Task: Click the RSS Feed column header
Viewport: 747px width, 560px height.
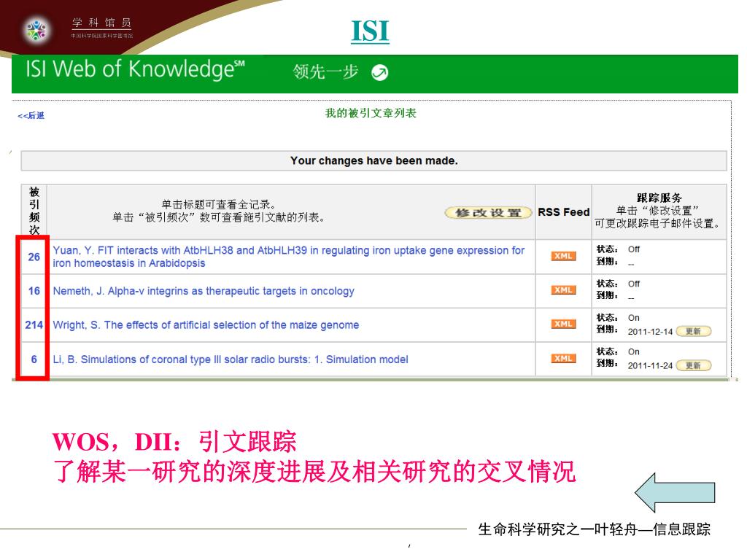Action: 564,212
